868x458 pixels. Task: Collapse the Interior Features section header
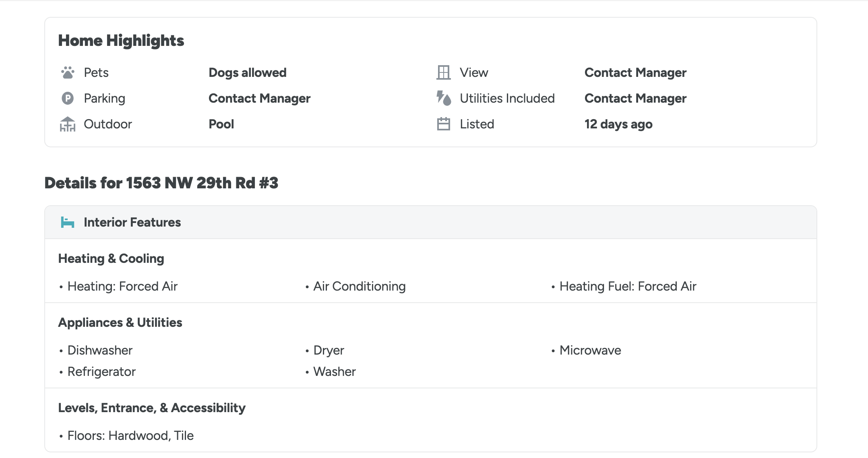430,222
